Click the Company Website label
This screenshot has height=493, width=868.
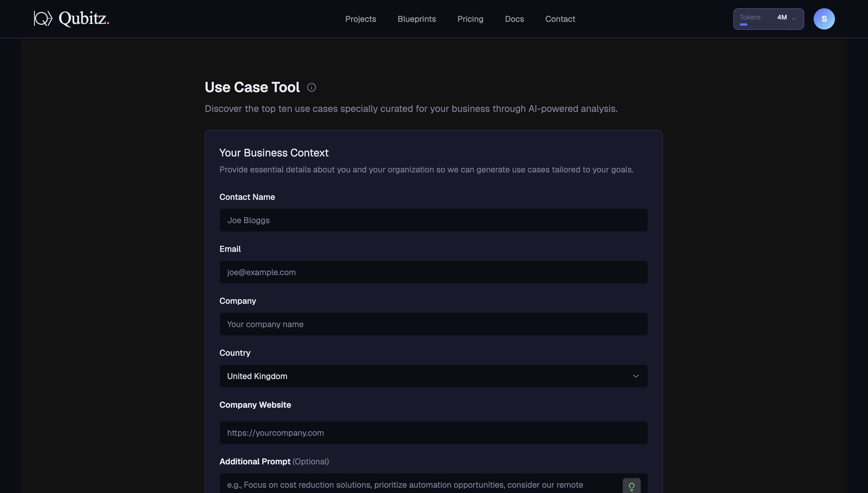pos(255,405)
